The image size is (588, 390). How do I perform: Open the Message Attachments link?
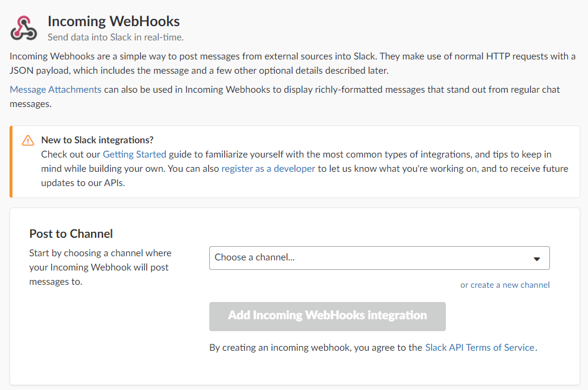pyautogui.click(x=55, y=90)
